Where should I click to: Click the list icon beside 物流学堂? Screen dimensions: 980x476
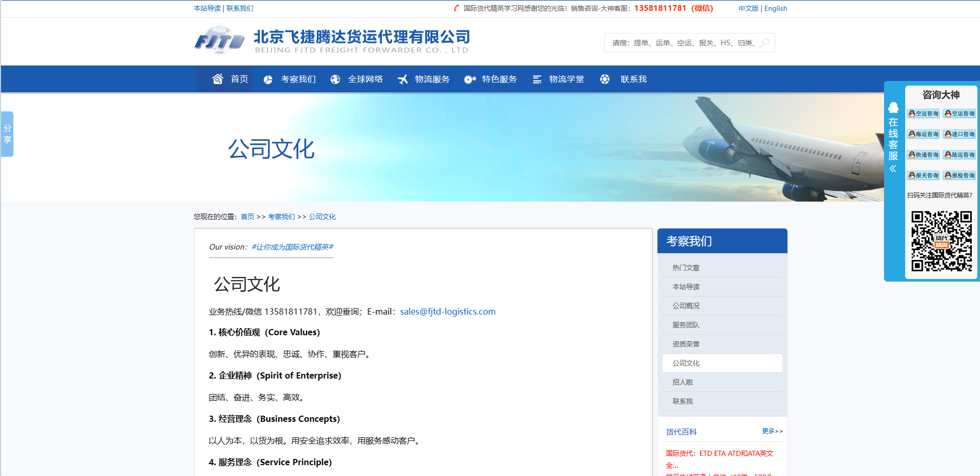click(x=537, y=79)
